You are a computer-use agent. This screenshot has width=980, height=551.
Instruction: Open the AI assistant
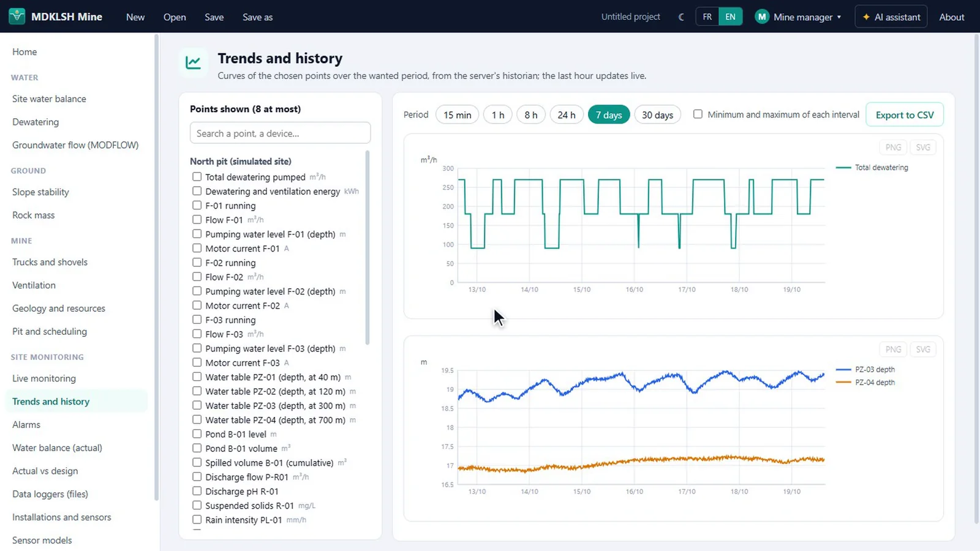pos(891,17)
